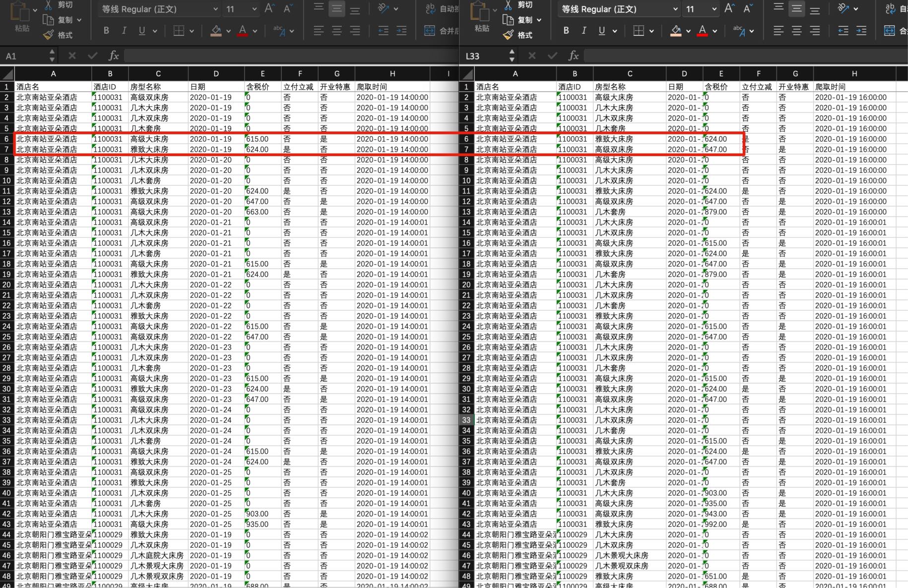Decrease indent in left window
Image resolution: width=908 pixels, height=588 pixels.
point(384,31)
